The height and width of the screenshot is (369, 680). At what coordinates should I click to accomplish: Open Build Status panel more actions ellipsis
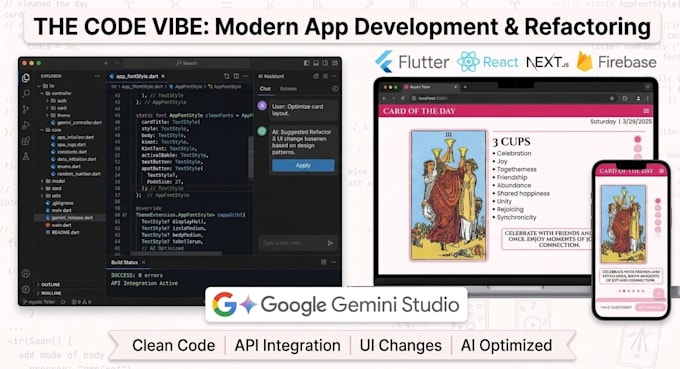coord(333,262)
